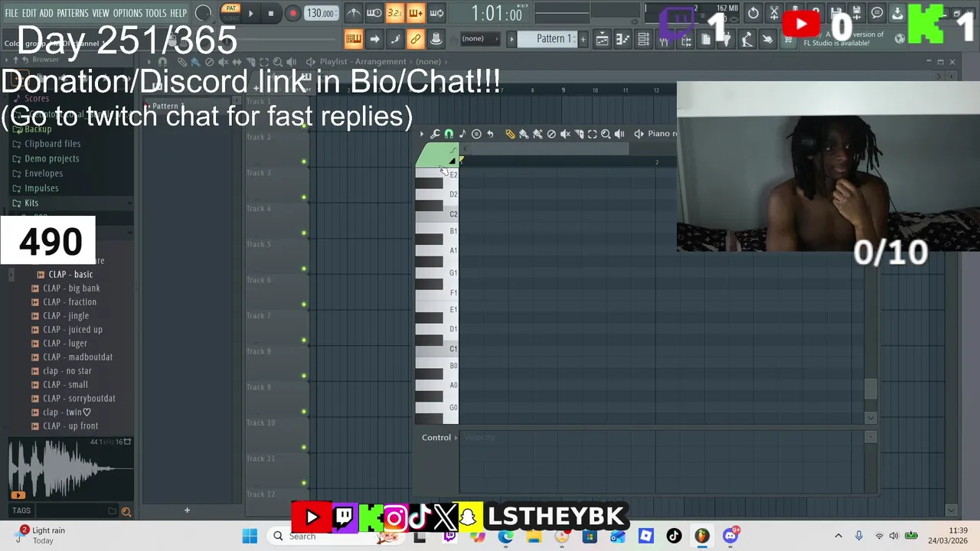The image size is (980, 551).
Task: Open the TOOLS menu
Action: tap(156, 13)
